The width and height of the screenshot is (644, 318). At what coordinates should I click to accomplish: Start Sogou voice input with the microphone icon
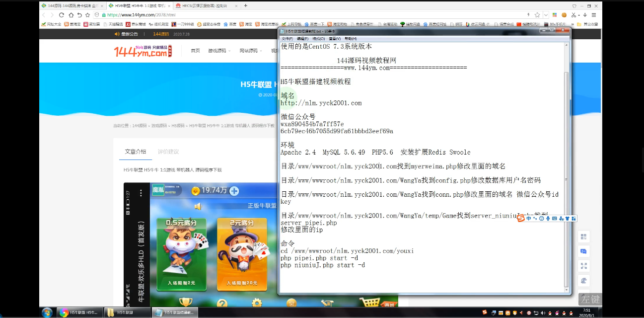548,218
